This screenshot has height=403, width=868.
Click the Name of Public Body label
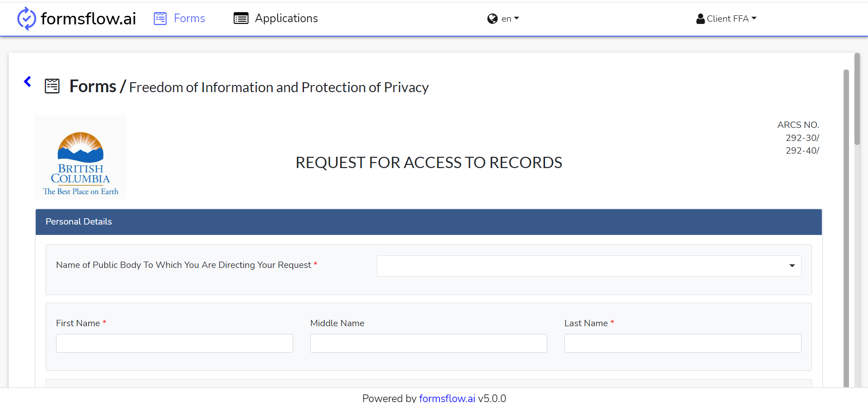point(184,265)
